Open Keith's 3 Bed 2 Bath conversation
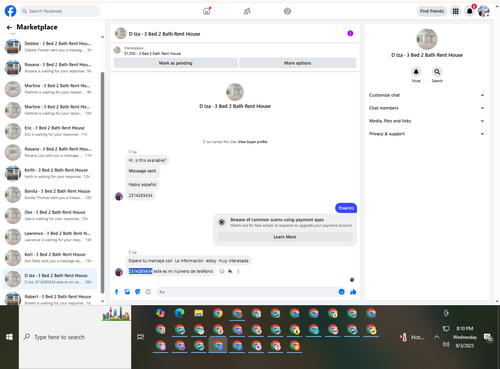Image resolution: width=500 pixels, height=369 pixels. click(x=49, y=173)
